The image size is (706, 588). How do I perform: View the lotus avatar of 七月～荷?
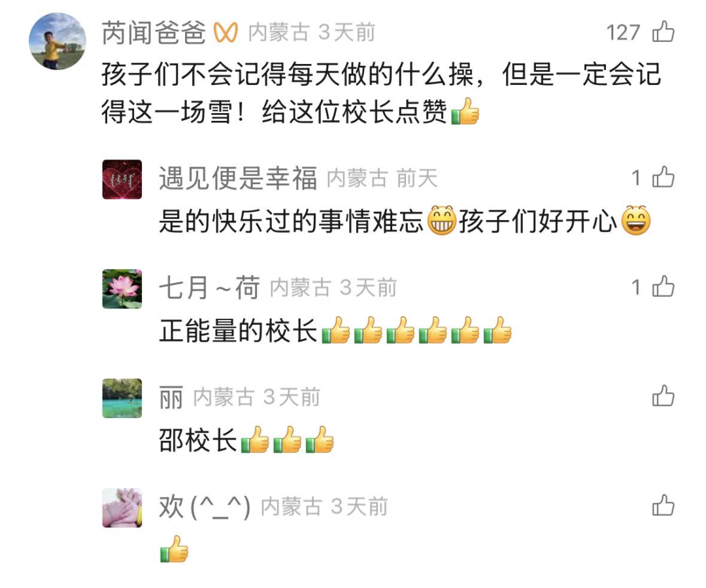coord(122,289)
